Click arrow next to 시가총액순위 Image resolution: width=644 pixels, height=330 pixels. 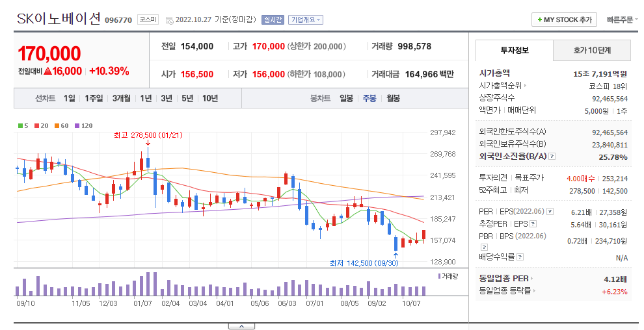click(x=526, y=86)
